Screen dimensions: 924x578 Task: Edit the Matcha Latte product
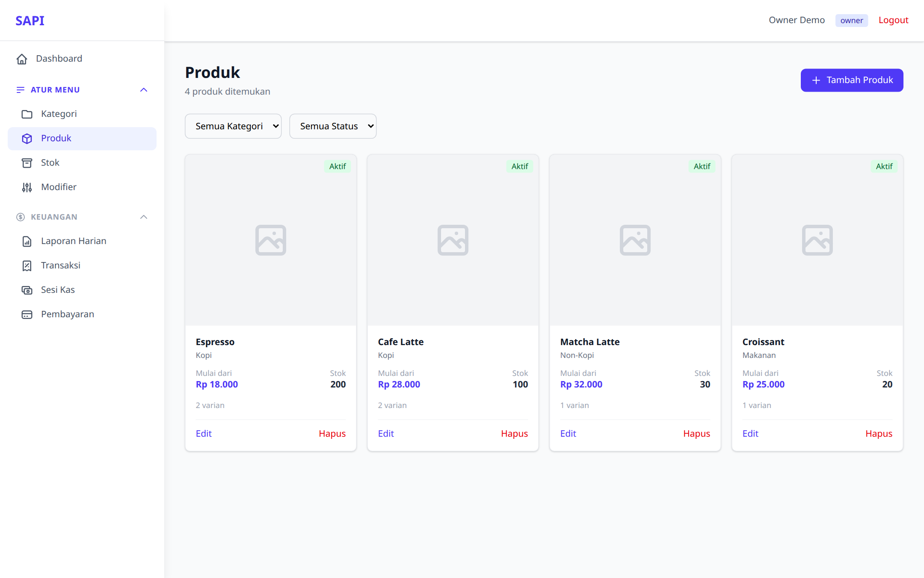click(568, 434)
